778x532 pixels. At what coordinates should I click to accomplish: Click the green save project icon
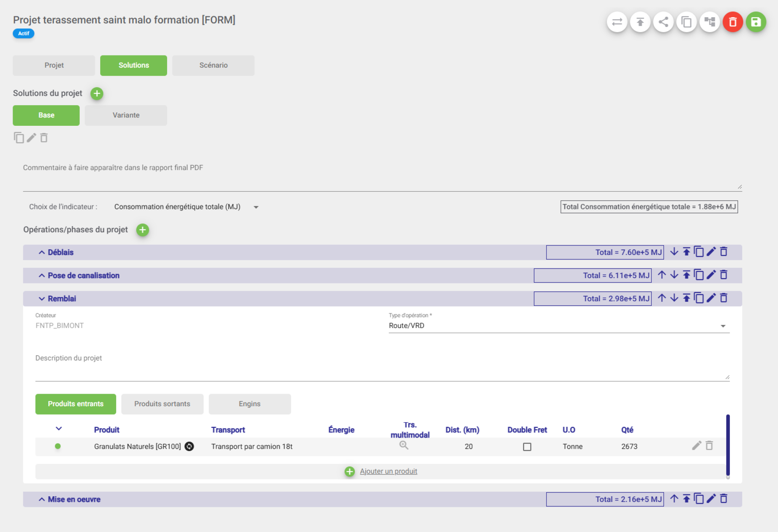[x=756, y=22]
